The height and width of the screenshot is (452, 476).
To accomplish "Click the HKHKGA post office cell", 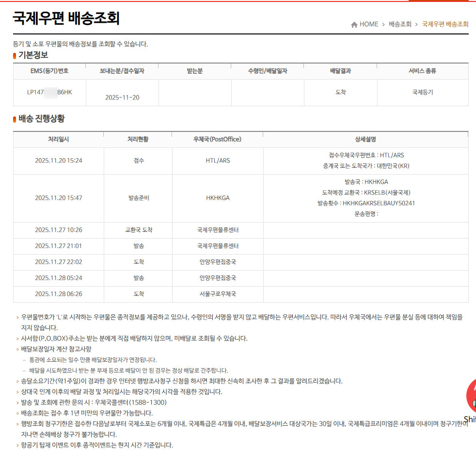I will point(218,198).
